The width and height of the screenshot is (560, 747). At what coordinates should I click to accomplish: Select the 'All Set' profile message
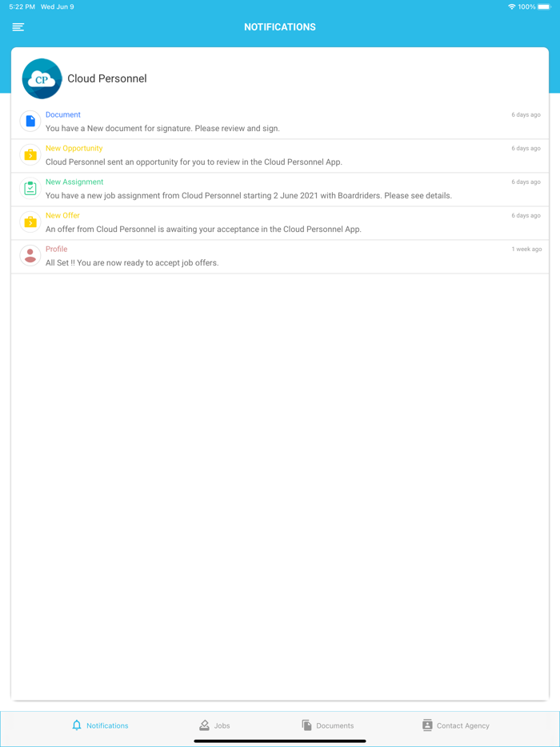pos(132,262)
